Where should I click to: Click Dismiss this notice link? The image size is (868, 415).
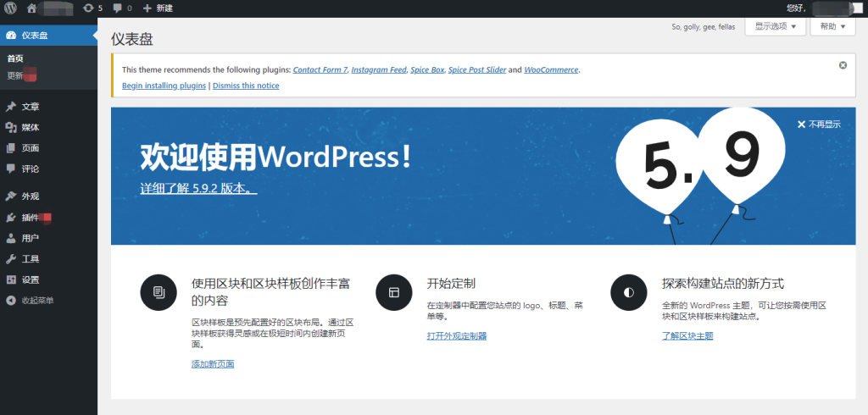(x=246, y=86)
